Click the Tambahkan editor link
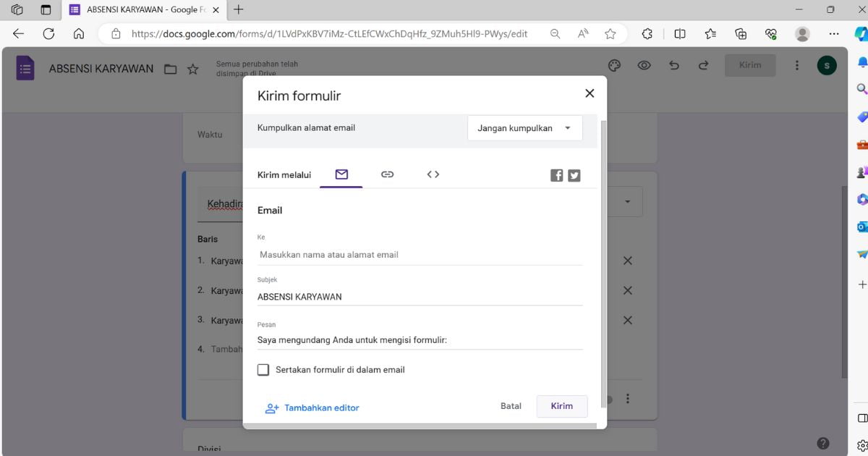The height and width of the screenshot is (456, 868). (312, 408)
